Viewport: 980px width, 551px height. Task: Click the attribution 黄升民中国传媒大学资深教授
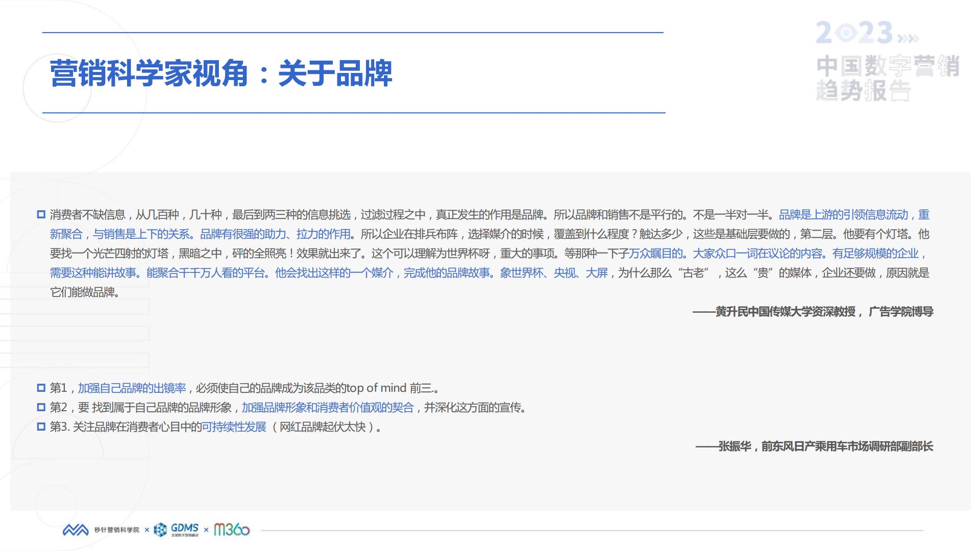[x=786, y=312]
